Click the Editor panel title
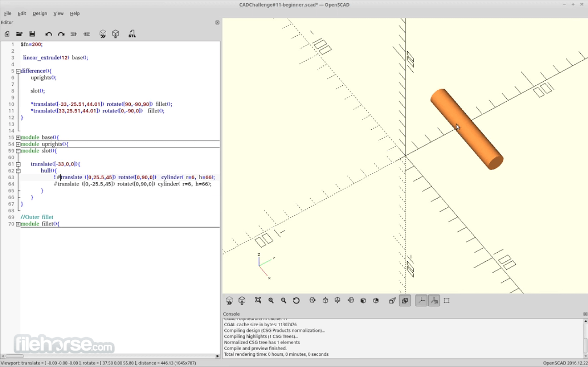 point(7,22)
